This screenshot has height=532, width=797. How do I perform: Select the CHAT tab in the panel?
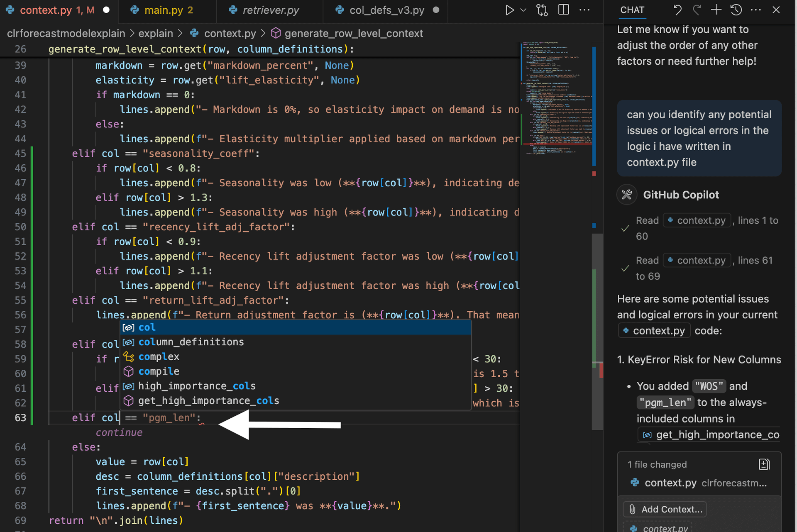tap(632, 10)
